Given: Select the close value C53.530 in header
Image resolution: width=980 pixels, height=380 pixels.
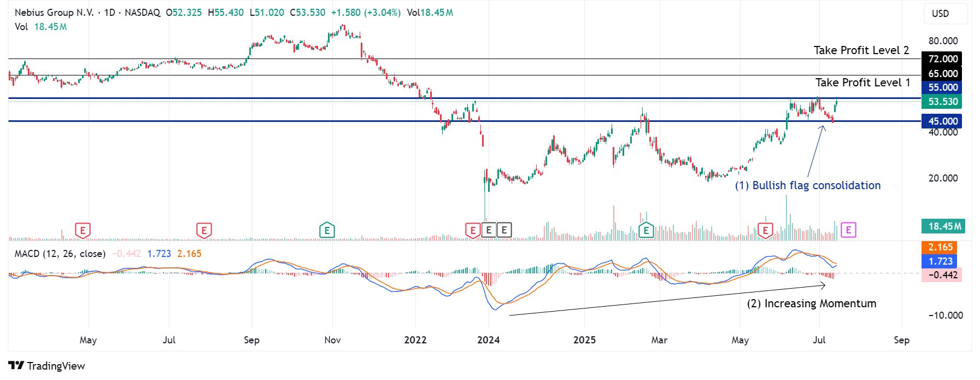Looking at the screenshot, I should [308, 13].
